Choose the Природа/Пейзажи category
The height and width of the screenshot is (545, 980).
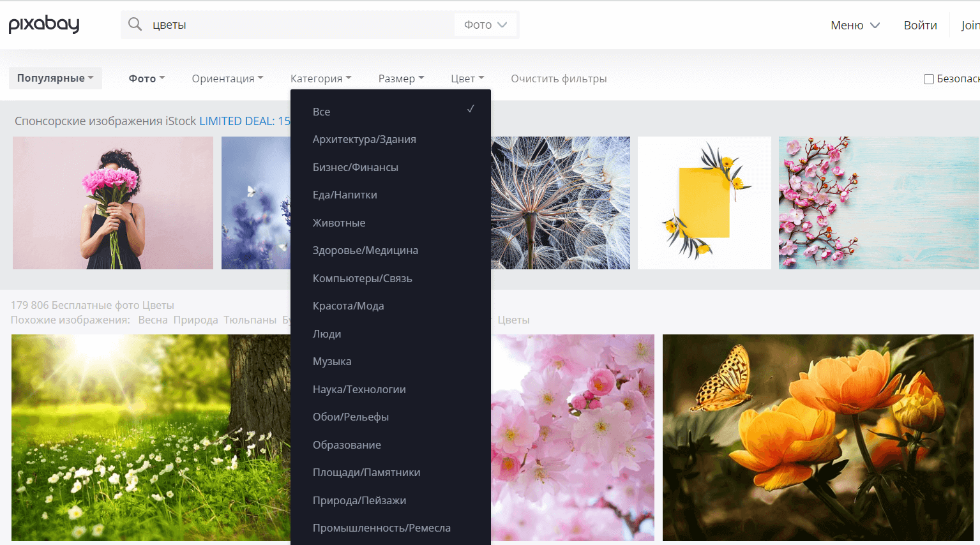359,500
